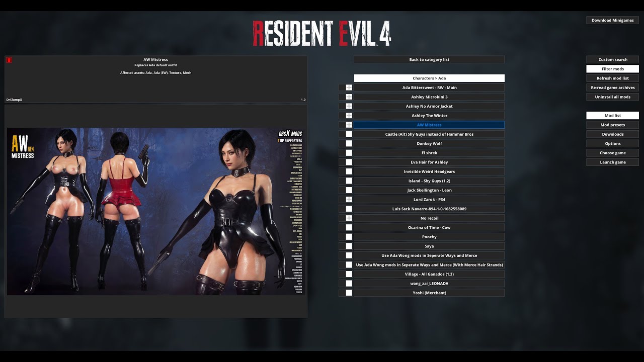Expand options for Lord Zarok - PS4
This screenshot has height=362, width=644.
[349, 200]
